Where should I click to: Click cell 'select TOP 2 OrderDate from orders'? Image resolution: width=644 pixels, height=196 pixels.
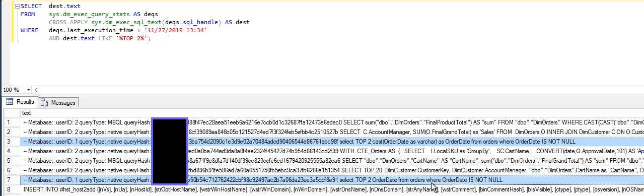[x=332, y=179]
